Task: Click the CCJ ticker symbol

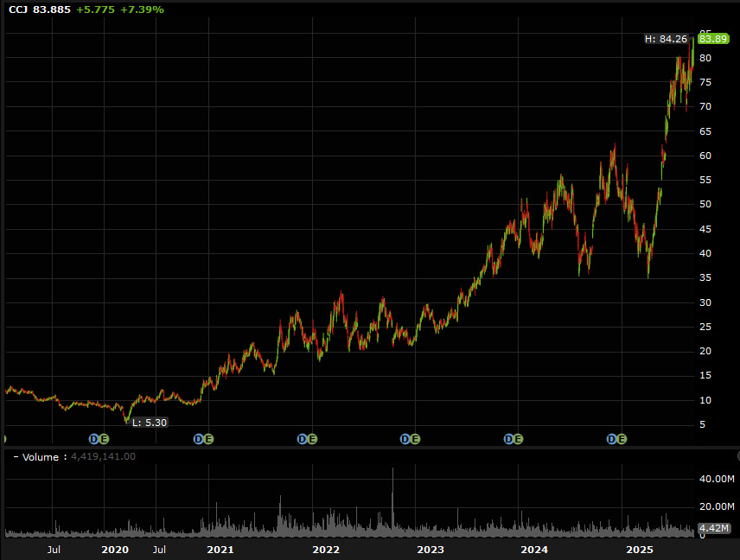Action: tap(18, 10)
